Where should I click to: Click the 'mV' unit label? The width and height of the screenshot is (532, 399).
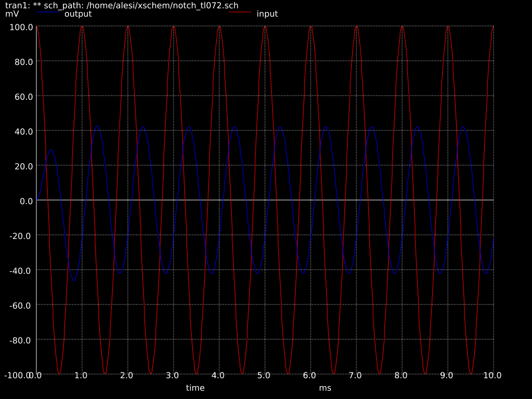point(12,14)
